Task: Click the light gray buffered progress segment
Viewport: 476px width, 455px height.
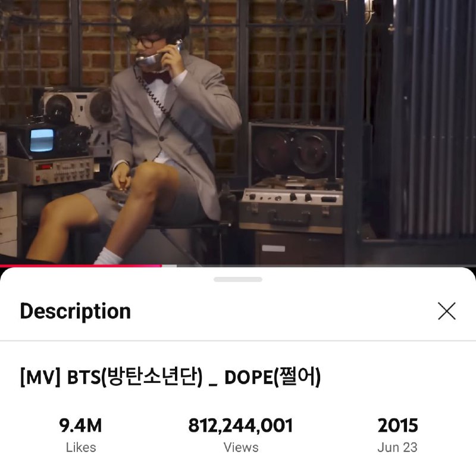Action: 170,266
